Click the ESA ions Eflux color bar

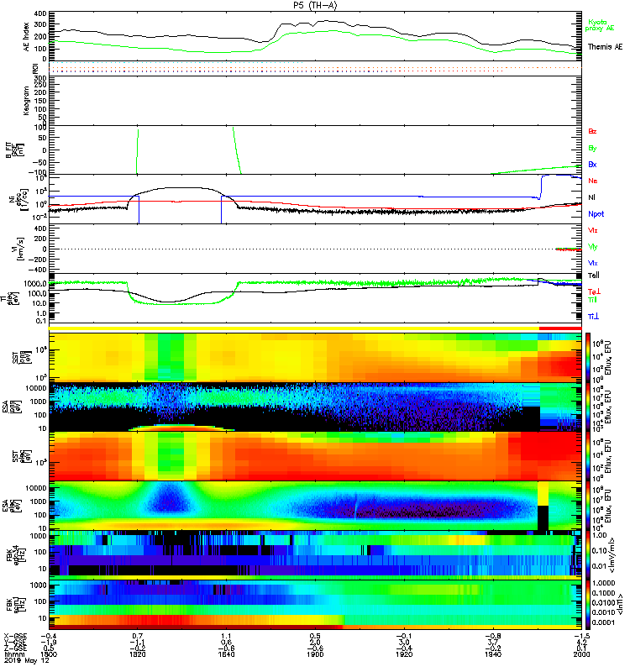pos(587,407)
